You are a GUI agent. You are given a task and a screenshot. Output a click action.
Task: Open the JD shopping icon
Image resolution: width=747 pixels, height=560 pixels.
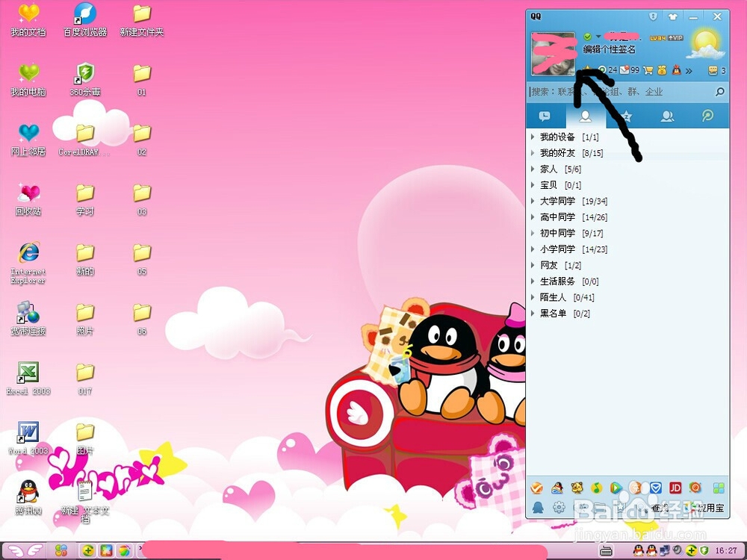click(675, 488)
